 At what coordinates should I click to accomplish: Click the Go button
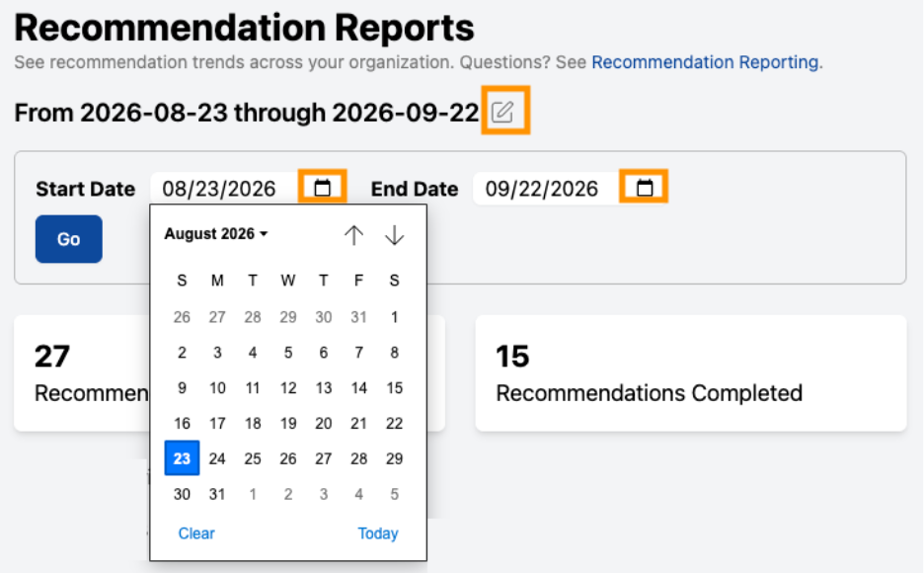tap(69, 239)
